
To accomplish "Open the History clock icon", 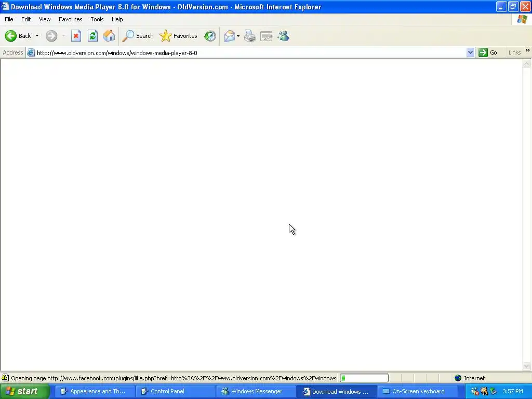I will click(210, 36).
